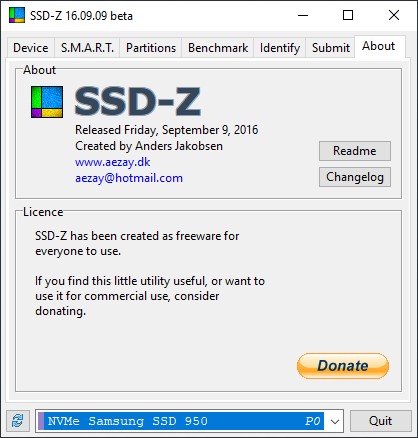Maximize the SSD-Z window
The height and width of the screenshot is (438, 418).
pos(348,15)
